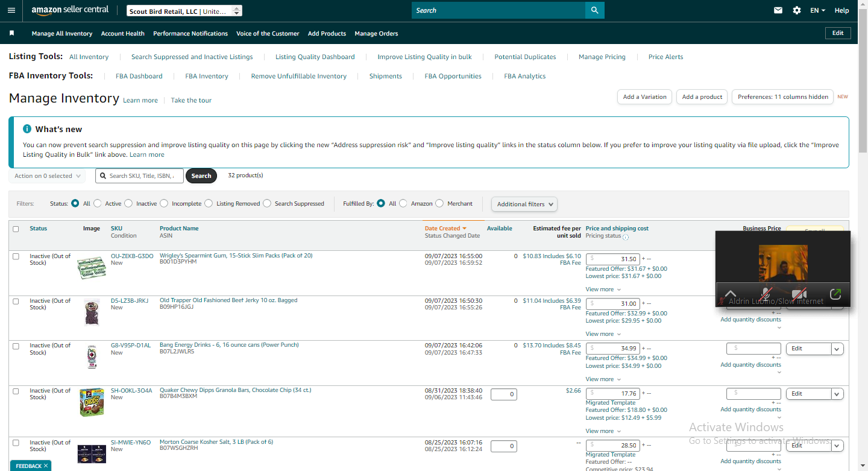Open Performance Notifications in the favorites bar

pyautogui.click(x=190, y=34)
